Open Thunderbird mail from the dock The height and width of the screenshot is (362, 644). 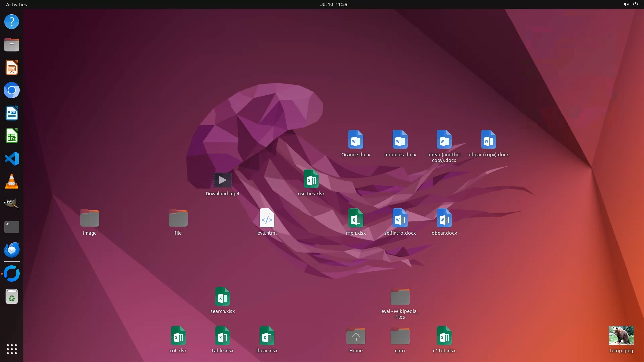click(x=12, y=250)
